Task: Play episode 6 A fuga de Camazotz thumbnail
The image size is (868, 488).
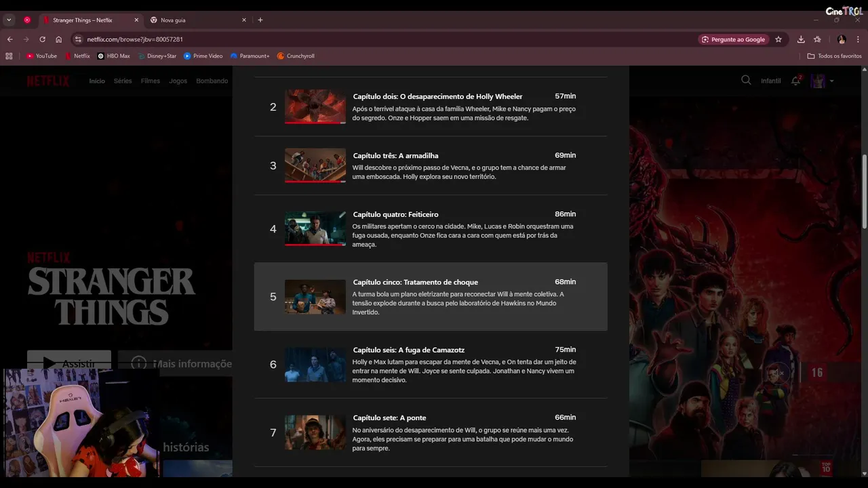Action: 315,364
